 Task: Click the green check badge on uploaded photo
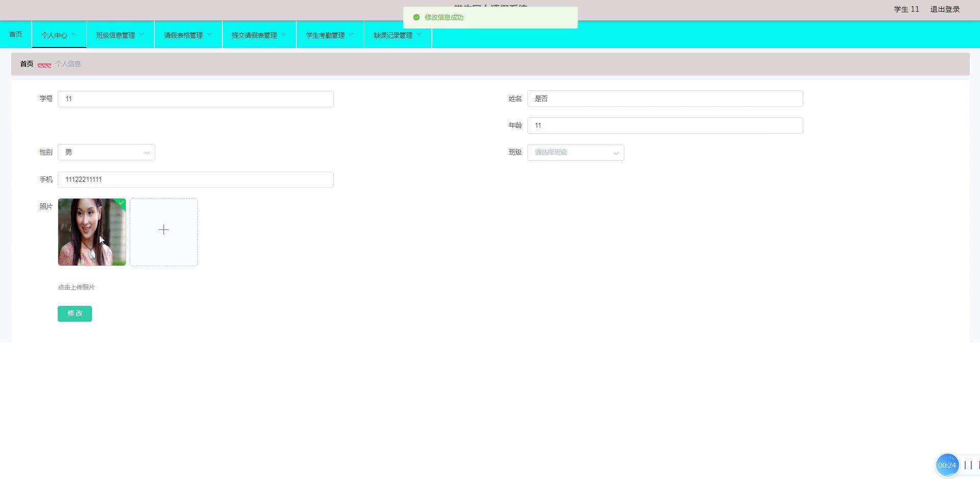tap(121, 203)
